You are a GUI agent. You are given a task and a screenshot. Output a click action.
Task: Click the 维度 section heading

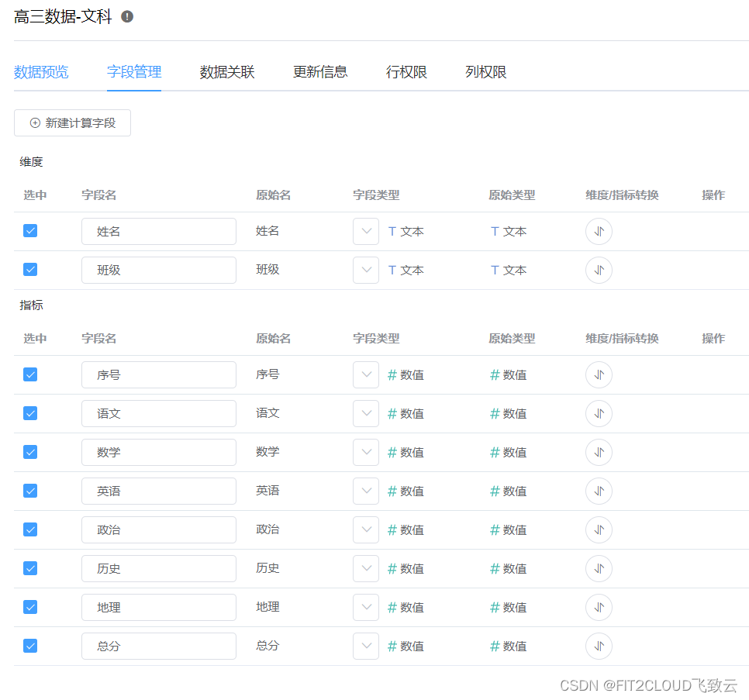tap(31, 162)
